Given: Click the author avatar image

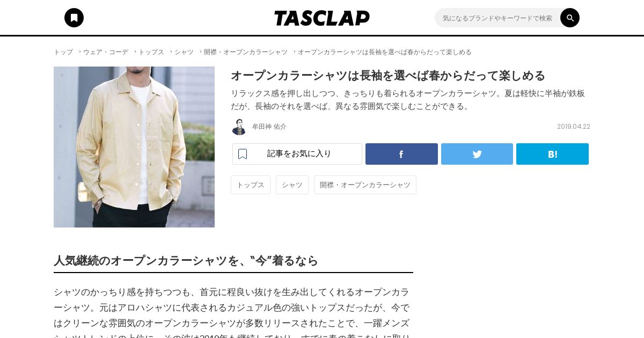Looking at the screenshot, I should coord(239,127).
